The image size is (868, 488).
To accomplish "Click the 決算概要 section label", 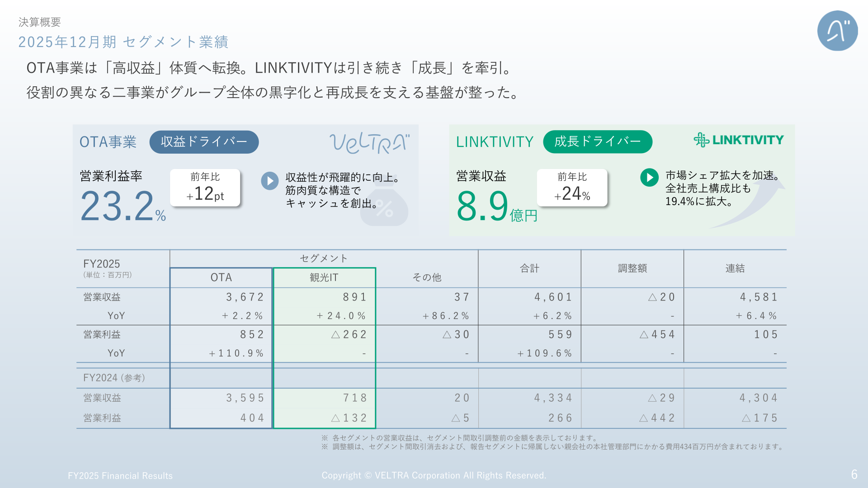I will click(40, 22).
